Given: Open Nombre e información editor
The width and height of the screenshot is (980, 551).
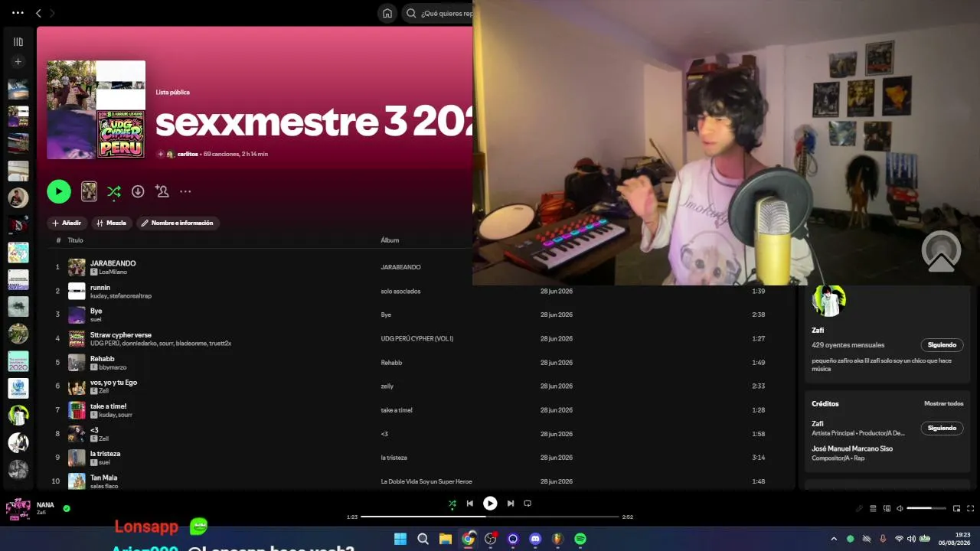Looking at the screenshot, I should tap(178, 223).
